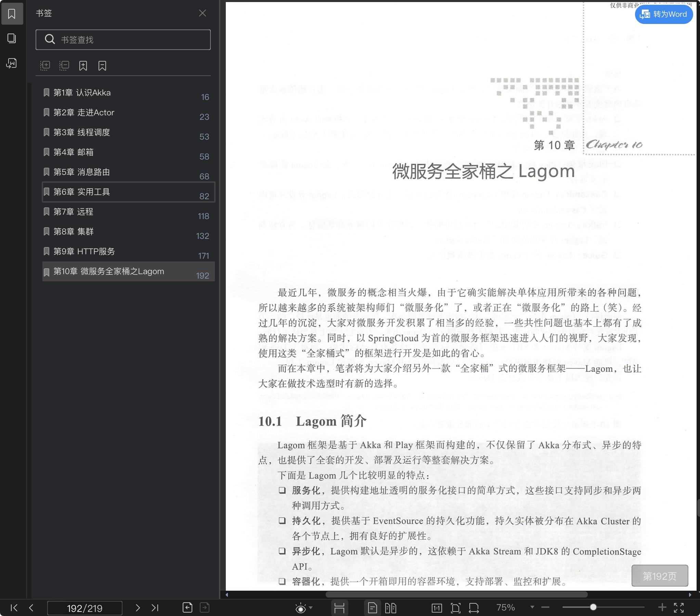
Task: Go forward to the next view
Action: (x=205, y=607)
